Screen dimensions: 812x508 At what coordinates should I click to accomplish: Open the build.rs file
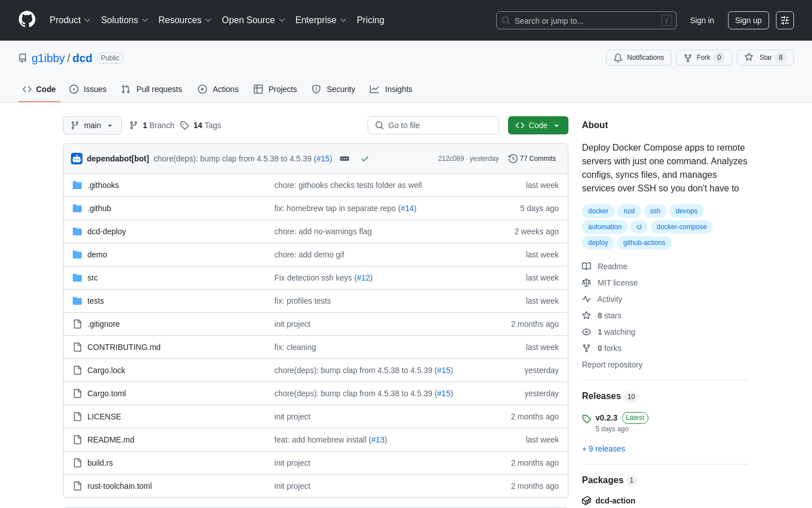point(100,463)
